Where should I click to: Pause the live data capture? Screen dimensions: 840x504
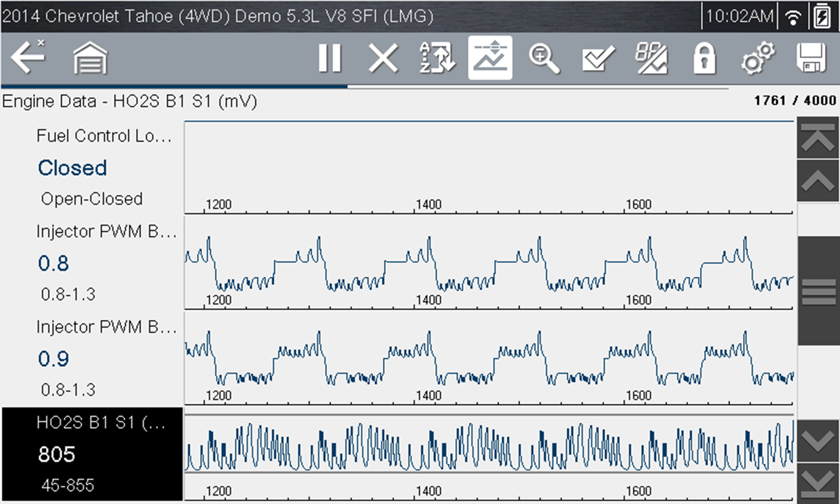(330, 58)
